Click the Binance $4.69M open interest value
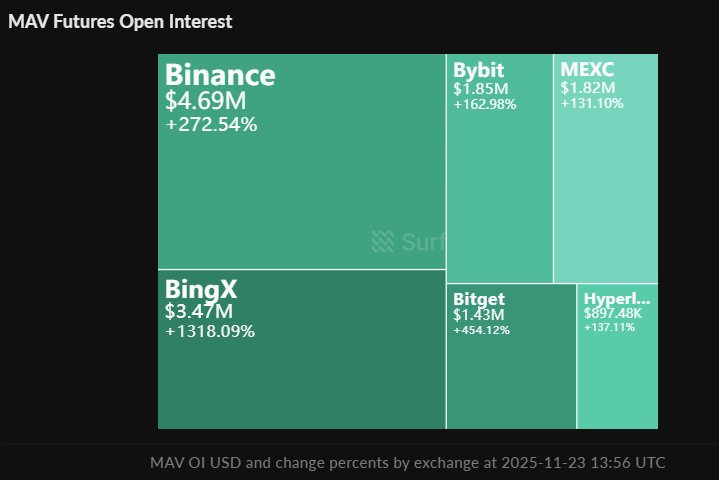Image resolution: width=719 pixels, height=480 pixels. point(205,101)
